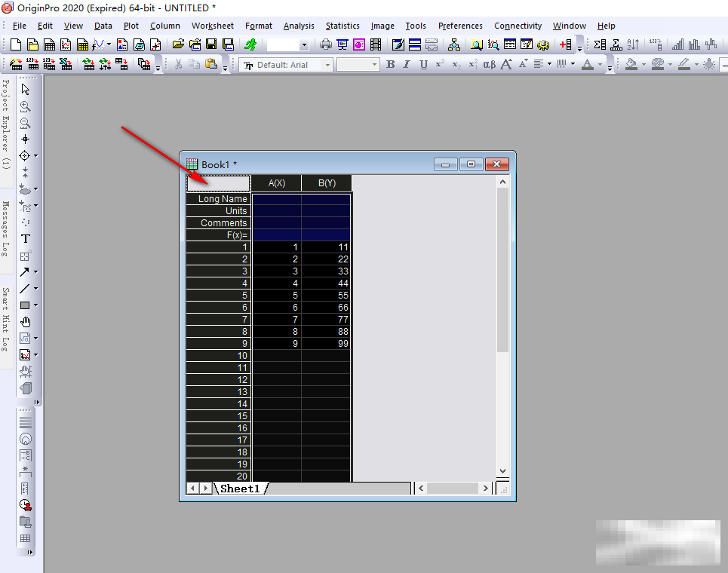
Task: Expand the font color dropdown arrow
Action: [600, 65]
